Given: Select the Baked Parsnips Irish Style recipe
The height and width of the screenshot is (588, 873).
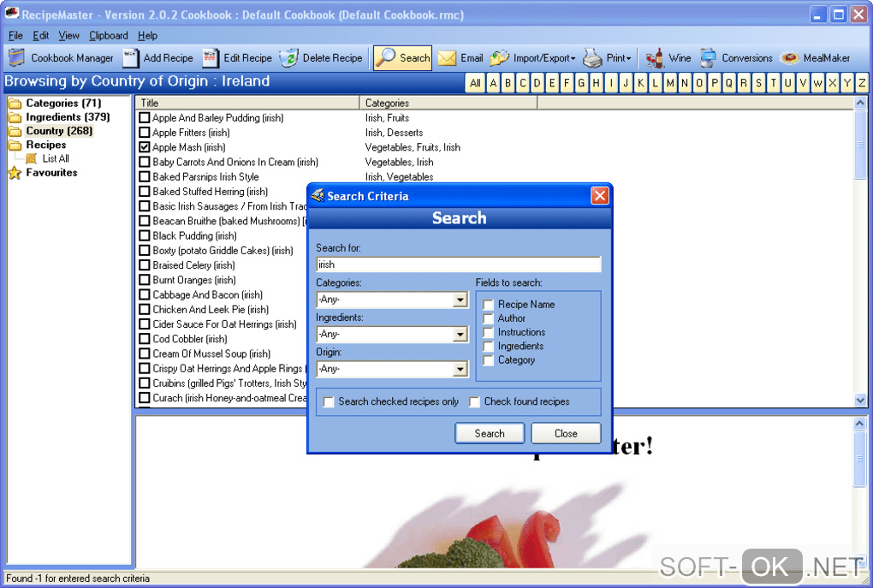Looking at the screenshot, I should pyautogui.click(x=206, y=177).
